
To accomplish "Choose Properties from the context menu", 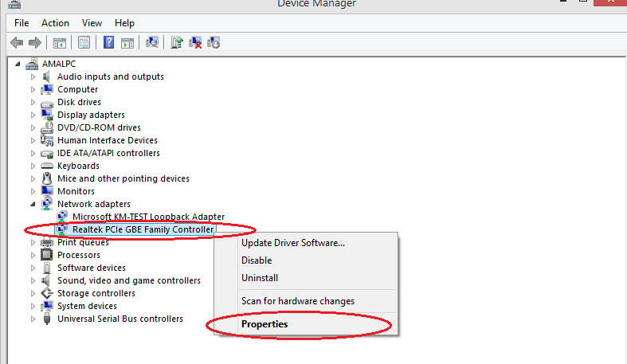I will tap(305, 324).
